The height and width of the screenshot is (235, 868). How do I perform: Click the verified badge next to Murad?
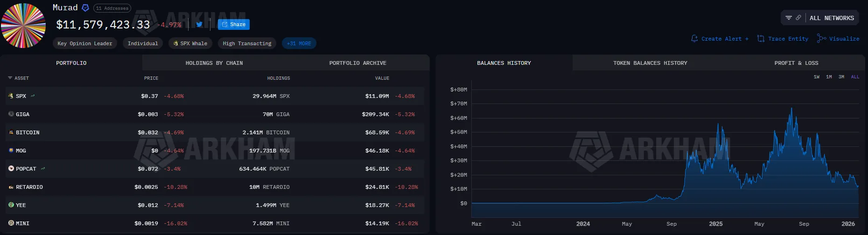85,8
